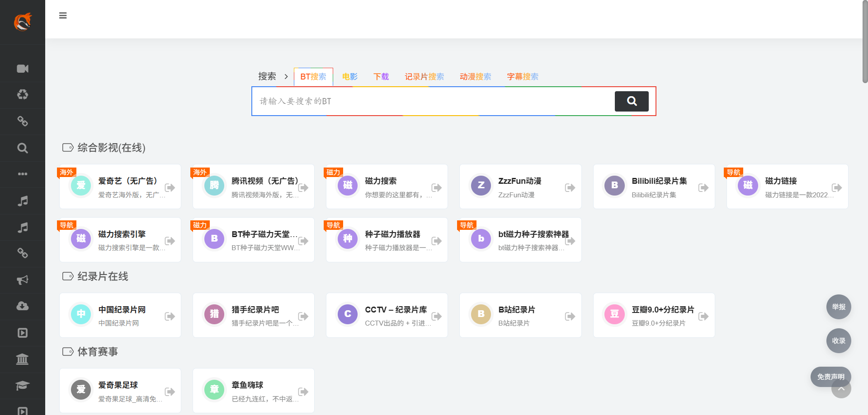Open the 中国纪录片网 card title
868x415 pixels.
point(122,310)
